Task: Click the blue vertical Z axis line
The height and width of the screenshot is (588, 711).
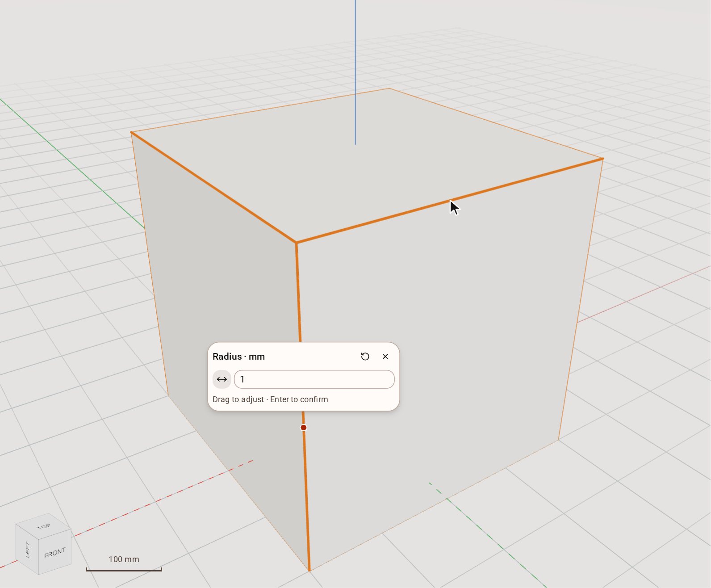Action: [x=355, y=71]
